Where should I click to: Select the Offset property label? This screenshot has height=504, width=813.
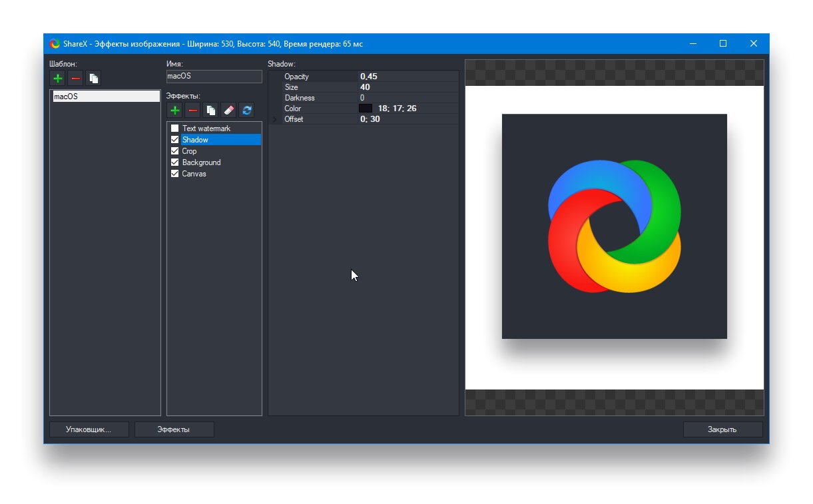click(x=294, y=119)
